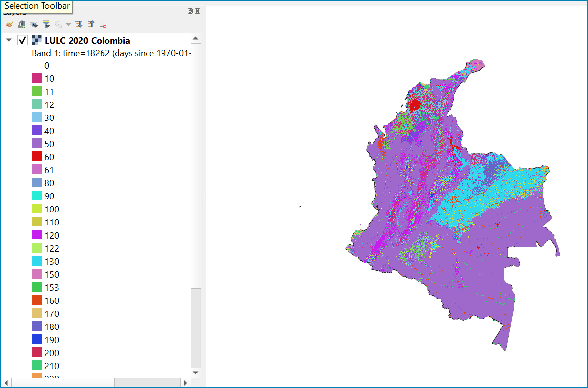588x388 pixels.
Task: Click the legend scroll-down arrow
Action: [195, 373]
